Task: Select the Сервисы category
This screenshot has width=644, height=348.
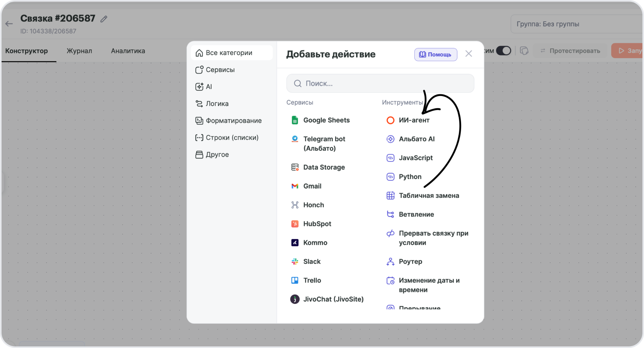Action: pyautogui.click(x=232, y=70)
